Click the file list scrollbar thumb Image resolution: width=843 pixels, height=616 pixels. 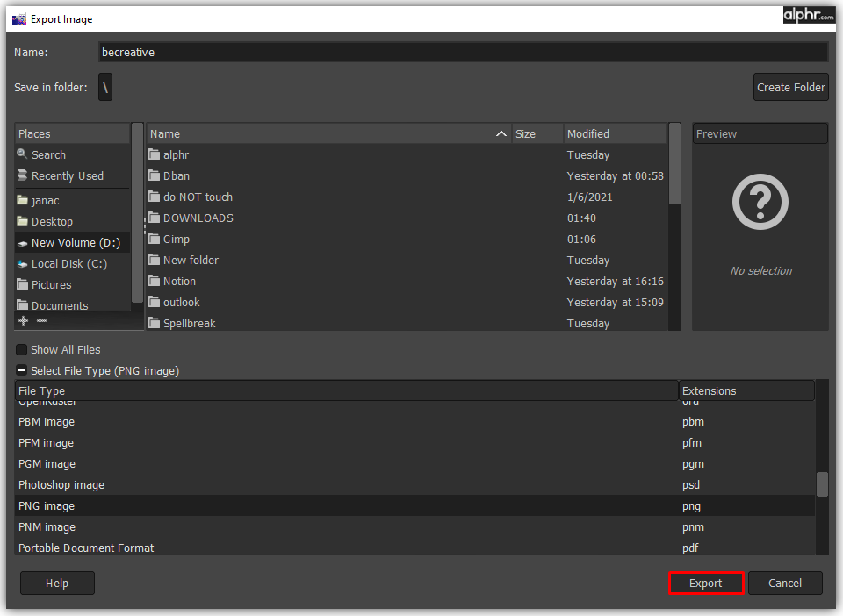coord(674,164)
